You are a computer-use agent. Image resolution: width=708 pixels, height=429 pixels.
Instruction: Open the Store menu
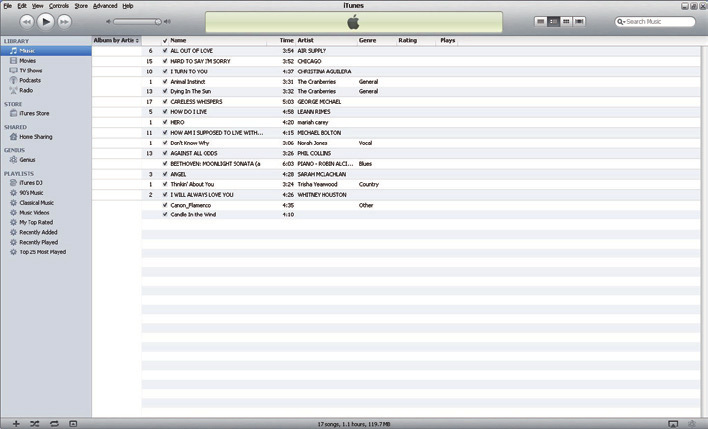pos(81,6)
